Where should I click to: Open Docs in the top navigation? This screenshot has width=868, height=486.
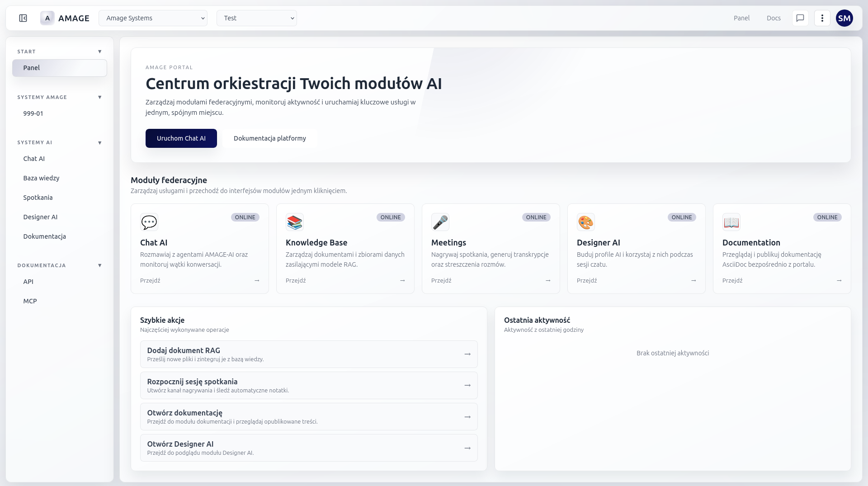coord(774,18)
